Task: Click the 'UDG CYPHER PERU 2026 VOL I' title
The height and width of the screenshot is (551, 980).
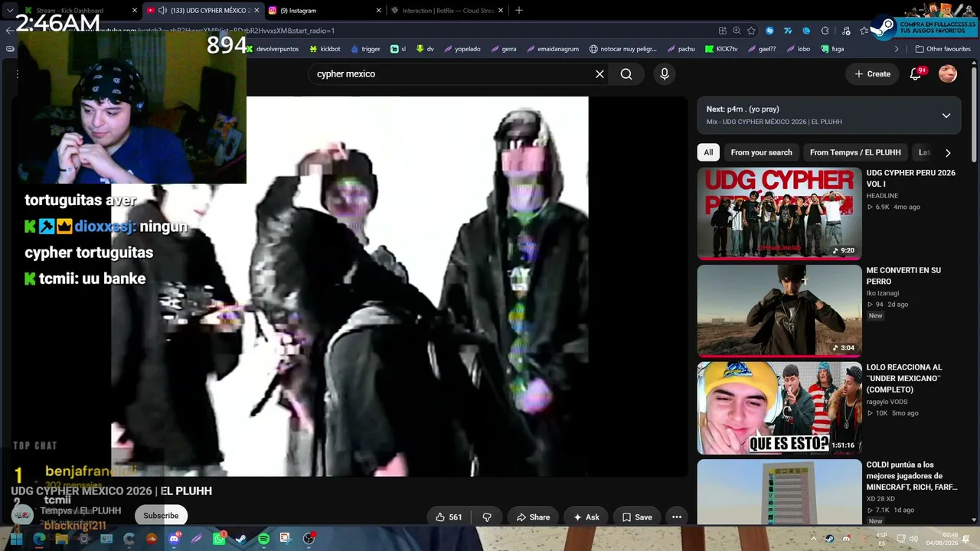Action: 911,178
